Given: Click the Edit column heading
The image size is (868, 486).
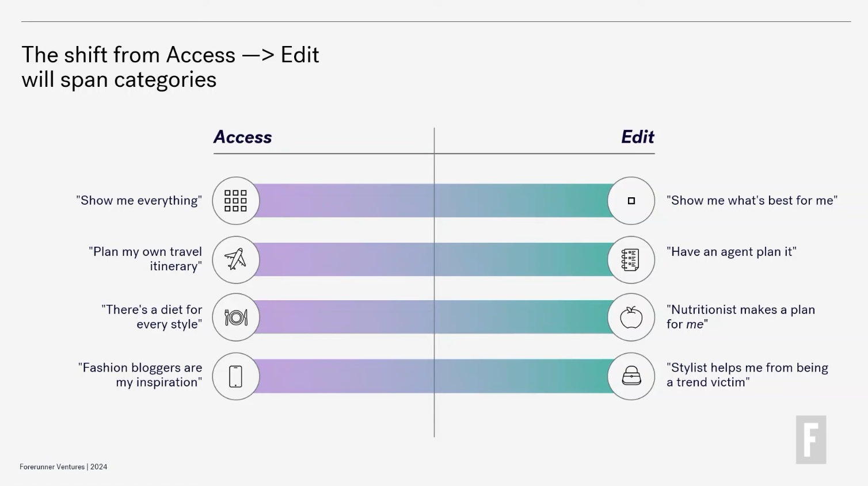Looking at the screenshot, I should (638, 137).
